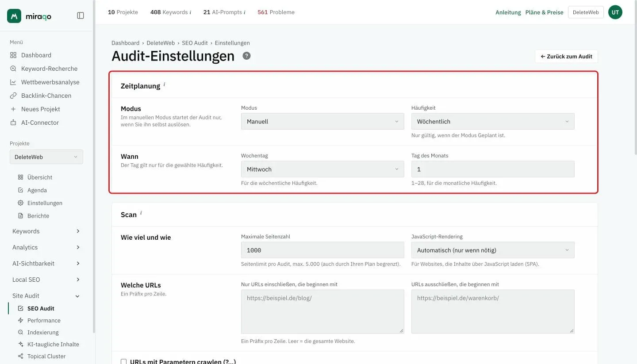Click the Indexierung search icon
This screenshot has height=364, width=637.
(20, 332)
